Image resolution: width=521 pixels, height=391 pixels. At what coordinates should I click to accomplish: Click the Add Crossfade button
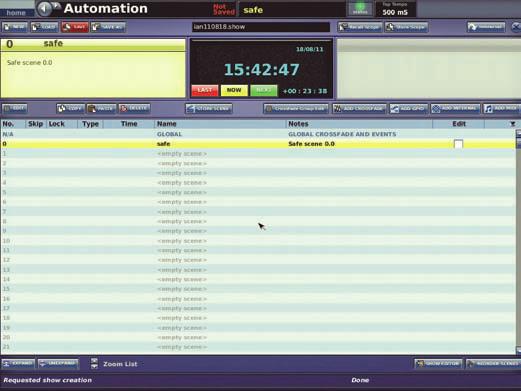tap(359, 108)
